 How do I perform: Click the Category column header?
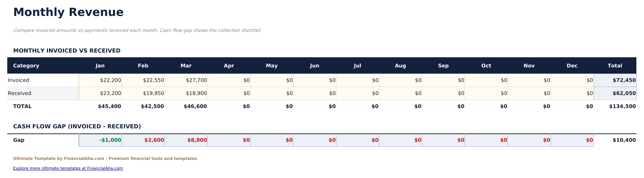click(26, 66)
